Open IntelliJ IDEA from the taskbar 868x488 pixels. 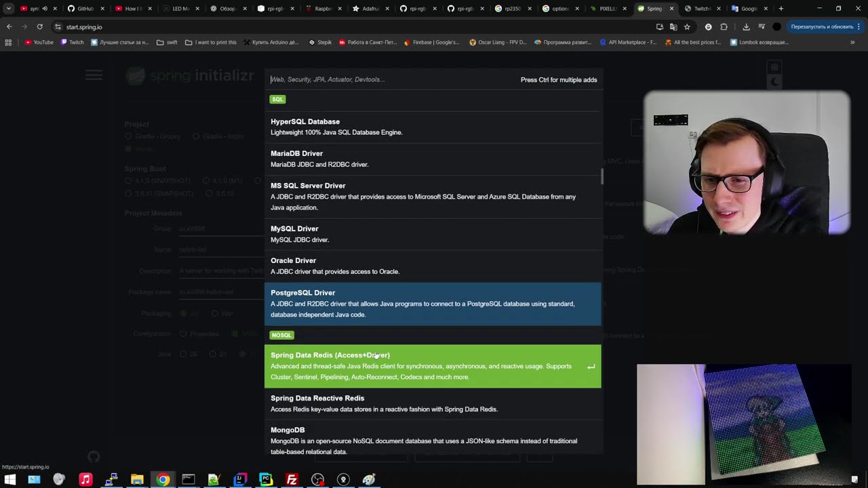240,479
